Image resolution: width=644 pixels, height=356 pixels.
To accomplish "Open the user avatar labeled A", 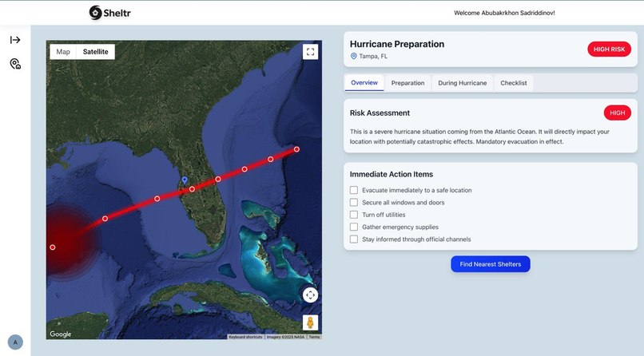I will [15, 342].
